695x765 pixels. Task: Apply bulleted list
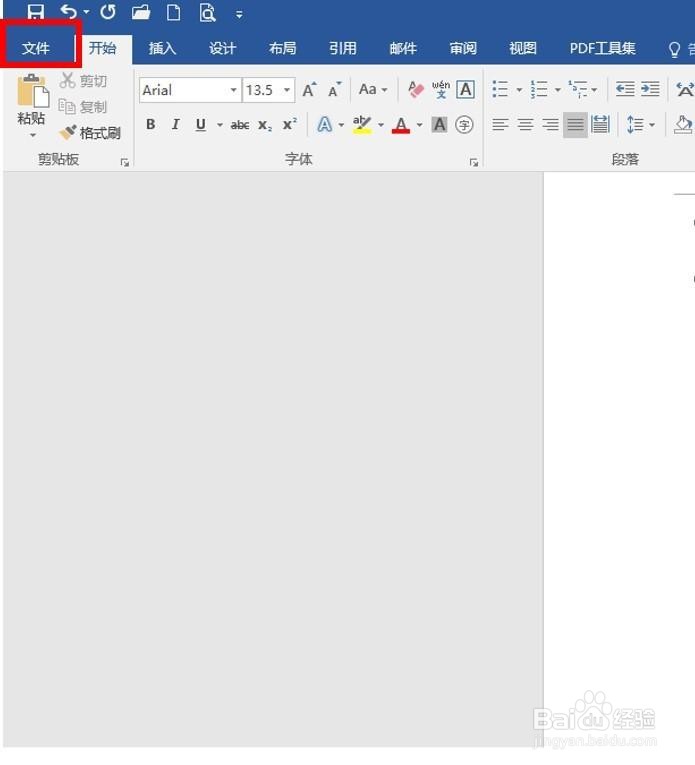pyautogui.click(x=500, y=89)
